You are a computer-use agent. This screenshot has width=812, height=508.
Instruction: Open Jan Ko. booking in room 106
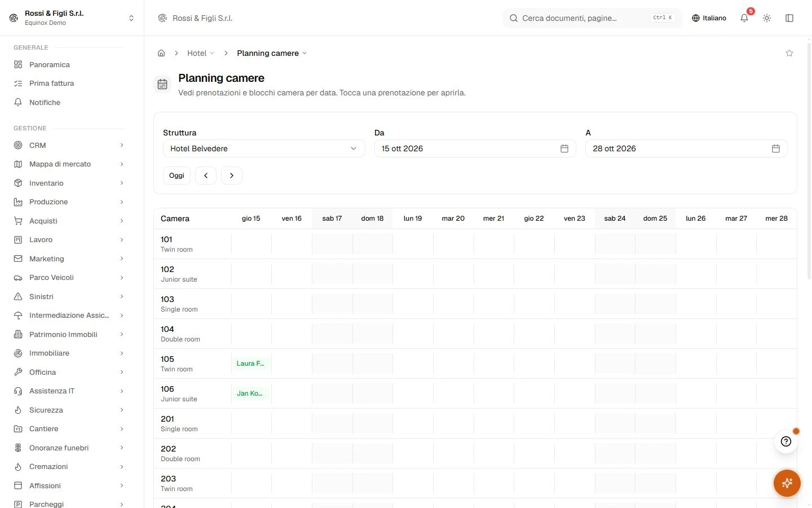[x=251, y=393]
